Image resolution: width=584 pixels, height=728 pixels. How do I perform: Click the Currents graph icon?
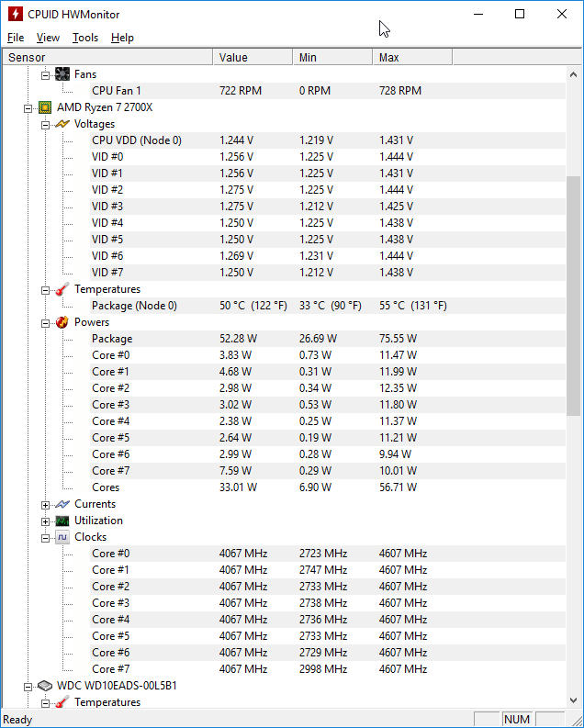[62, 504]
